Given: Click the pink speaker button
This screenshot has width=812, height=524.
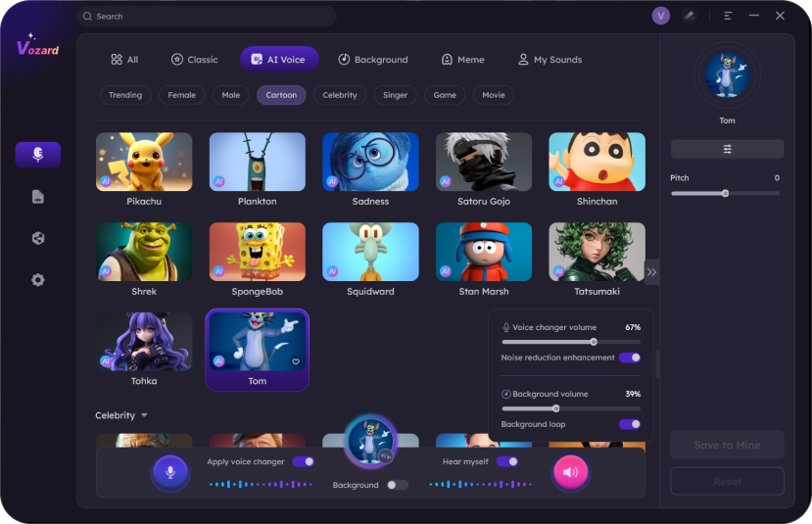Looking at the screenshot, I should point(570,472).
